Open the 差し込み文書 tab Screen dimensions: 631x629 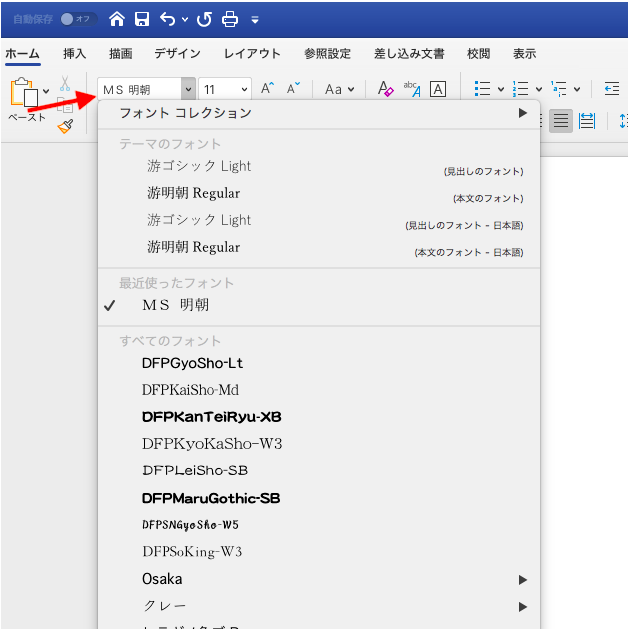coord(409,54)
